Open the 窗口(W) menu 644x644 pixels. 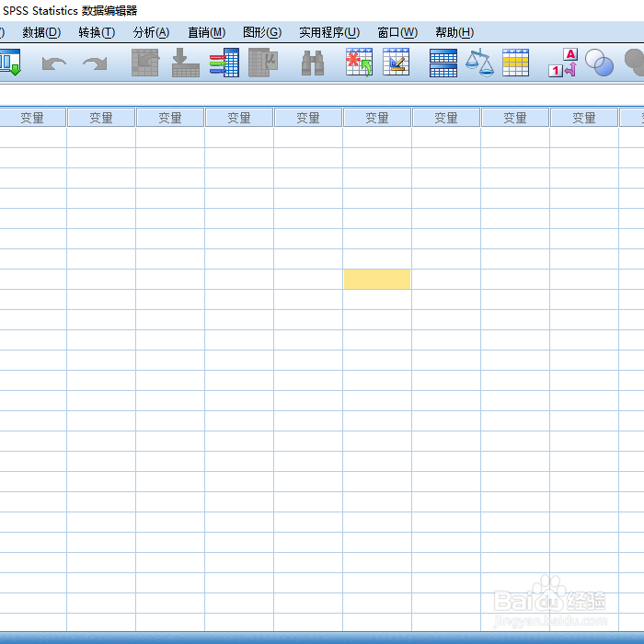(397, 32)
